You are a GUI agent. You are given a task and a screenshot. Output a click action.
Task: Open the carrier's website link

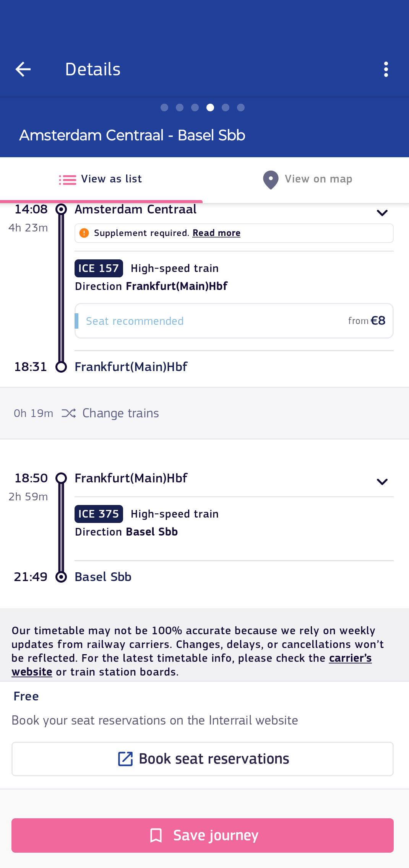[x=350, y=658]
